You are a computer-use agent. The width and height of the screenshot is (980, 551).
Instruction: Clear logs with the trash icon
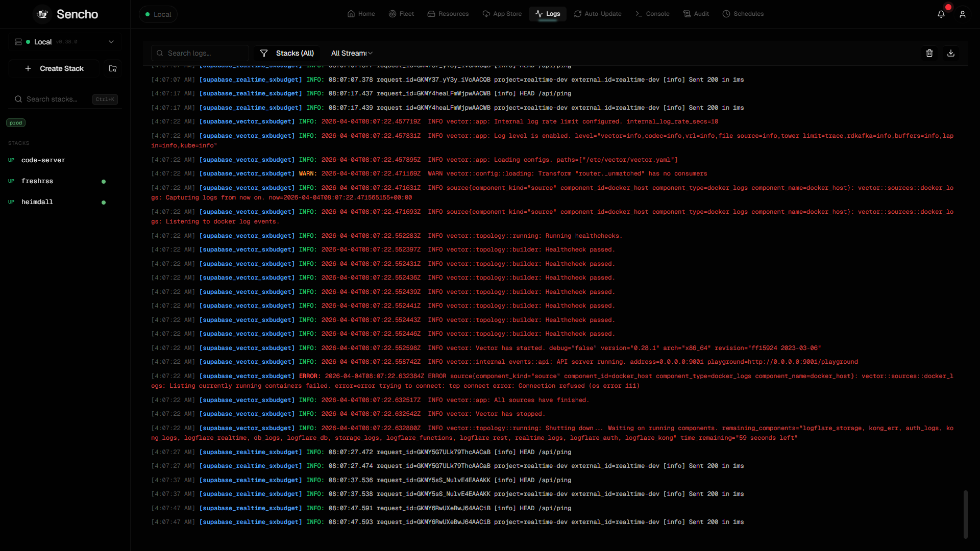tap(929, 53)
